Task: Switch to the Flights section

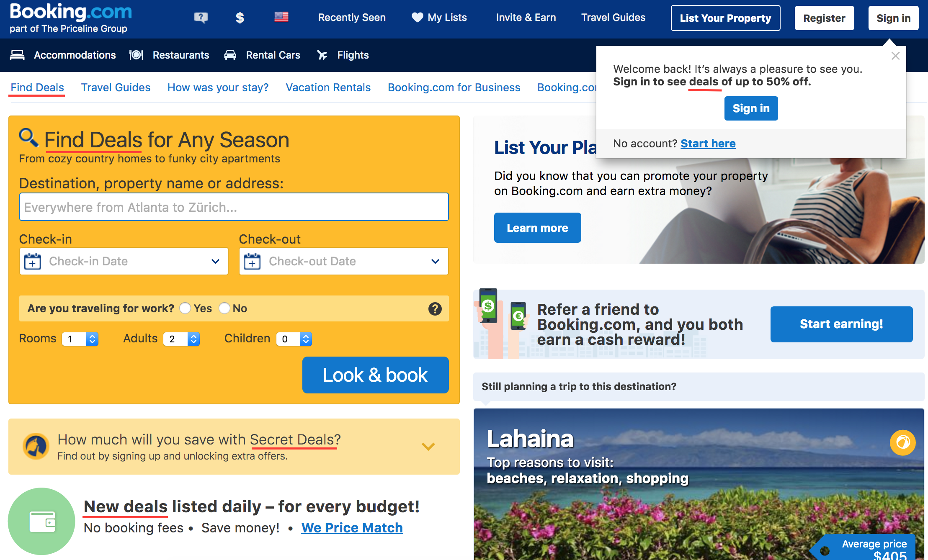Action: (353, 55)
